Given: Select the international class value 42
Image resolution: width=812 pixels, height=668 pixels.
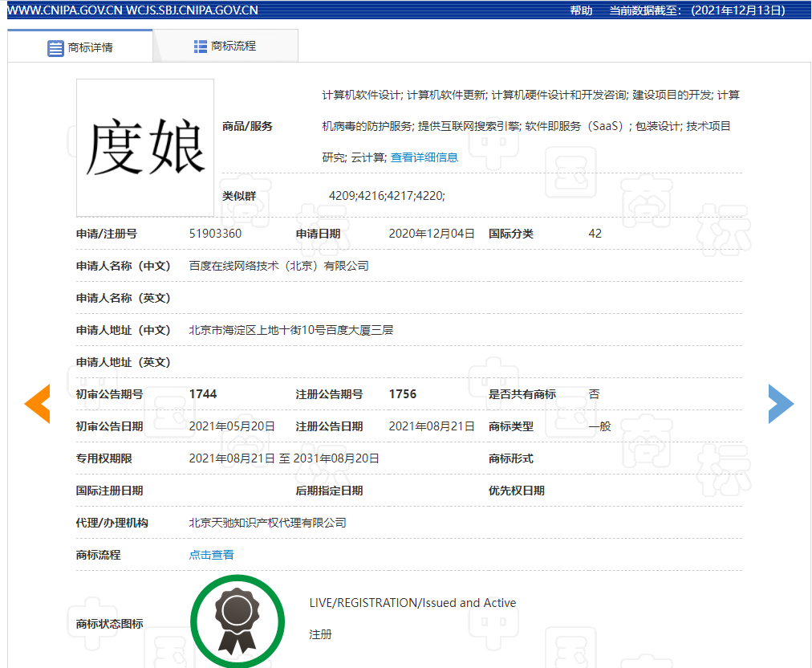Looking at the screenshot, I should (x=595, y=234).
